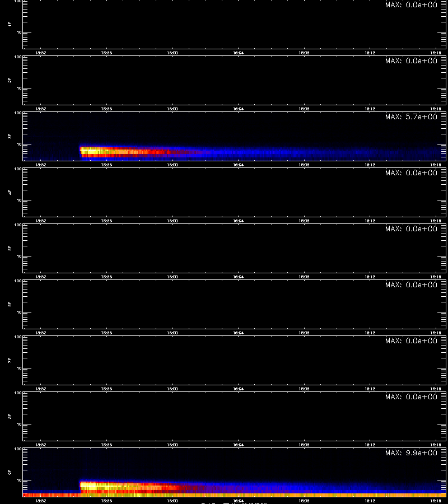Click the 16:12 time label under panel 5F
Image resolution: width=448 pixels, height=504 pixels.
click(x=370, y=277)
